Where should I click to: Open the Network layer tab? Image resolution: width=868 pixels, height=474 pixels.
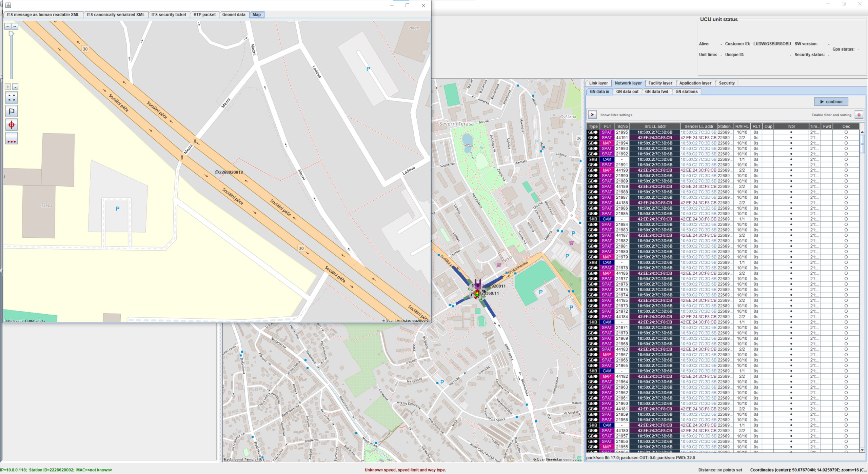pyautogui.click(x=628, y=83)
